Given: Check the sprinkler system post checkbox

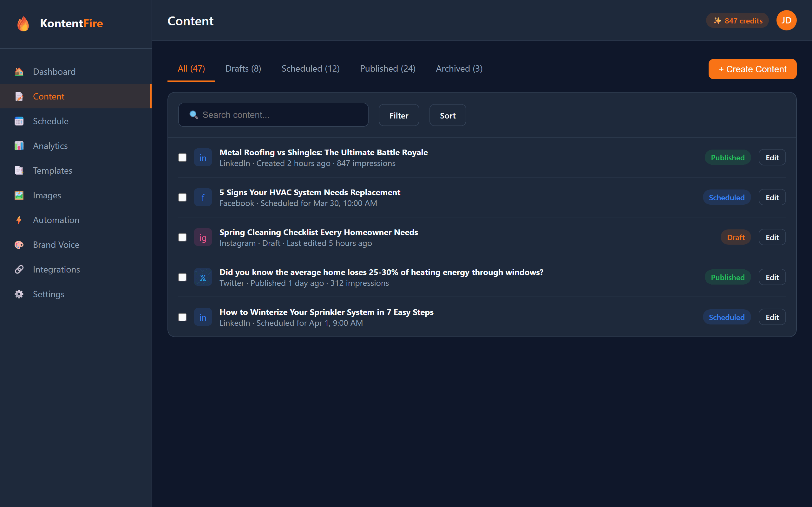Looking at the screenshot, I should click(x=182, y=317).
